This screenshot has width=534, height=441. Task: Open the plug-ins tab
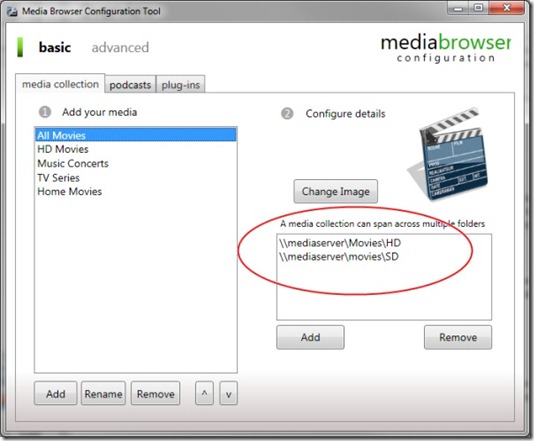180,84
